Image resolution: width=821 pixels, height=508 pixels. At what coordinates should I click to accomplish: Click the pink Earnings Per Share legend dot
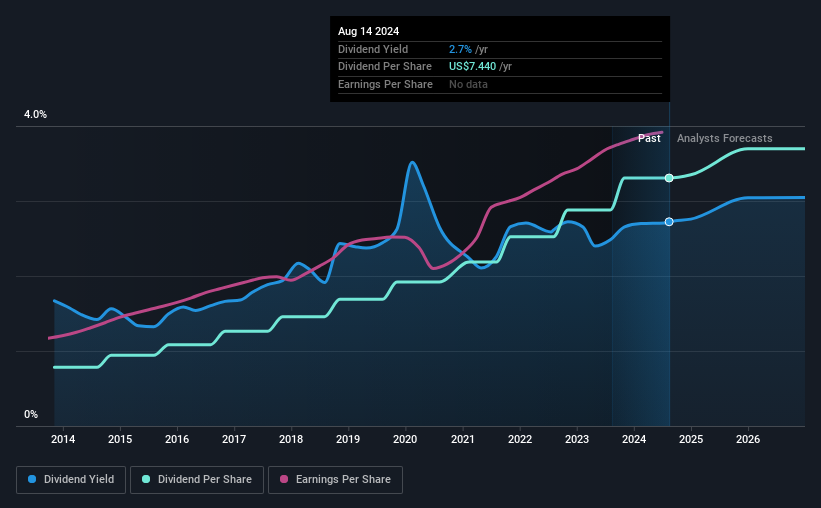pyautogui.click(x=284, y=479)
